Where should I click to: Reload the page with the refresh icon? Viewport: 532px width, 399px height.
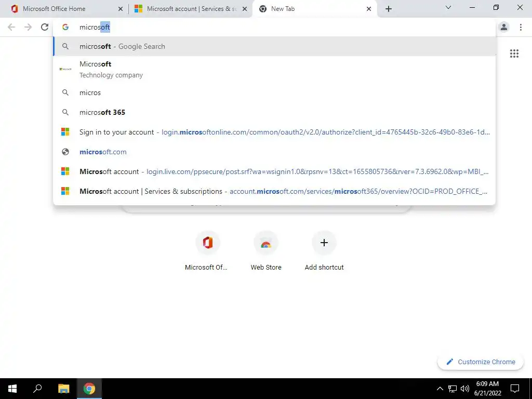[45, 27]
